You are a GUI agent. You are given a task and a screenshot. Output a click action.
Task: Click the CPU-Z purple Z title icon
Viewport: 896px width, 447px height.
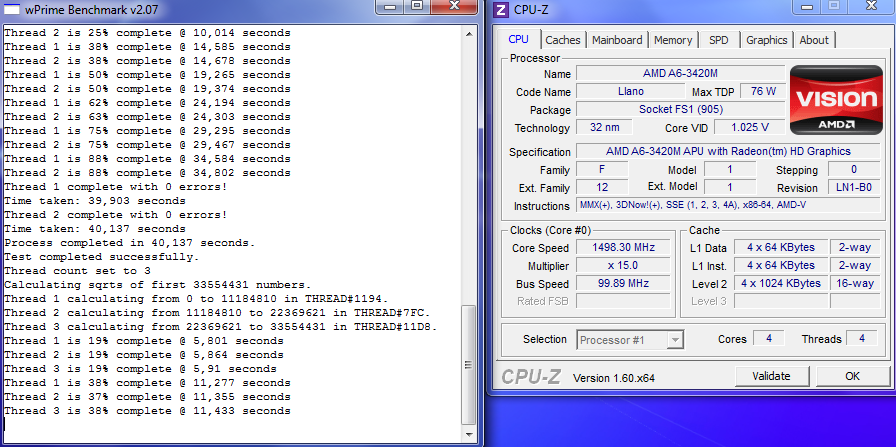pos(501,10)
